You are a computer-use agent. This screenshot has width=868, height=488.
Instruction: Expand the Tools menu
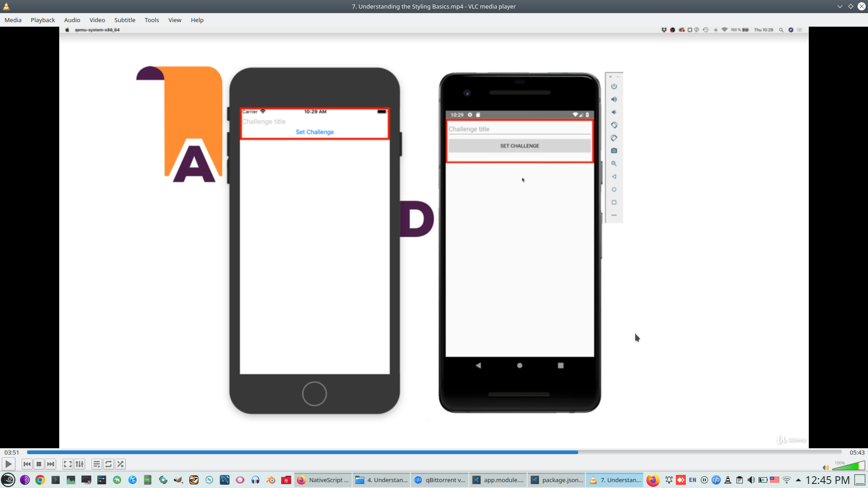point(151,20)
